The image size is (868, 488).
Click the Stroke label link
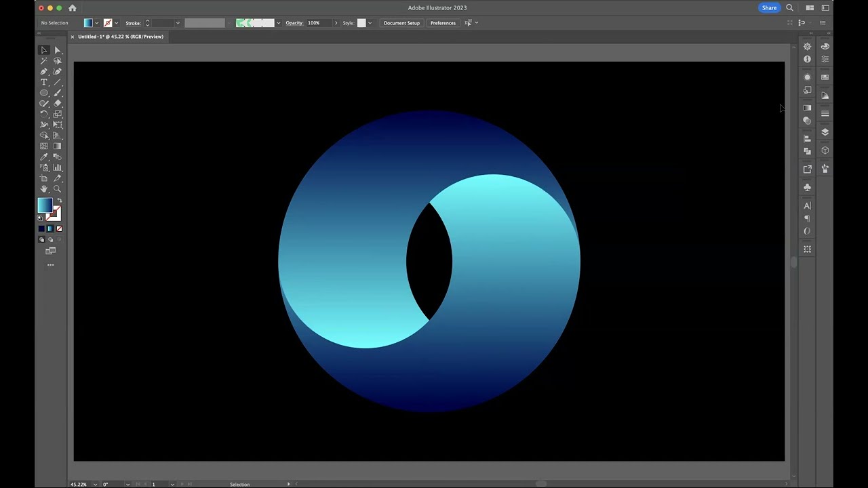coord(133,23)
